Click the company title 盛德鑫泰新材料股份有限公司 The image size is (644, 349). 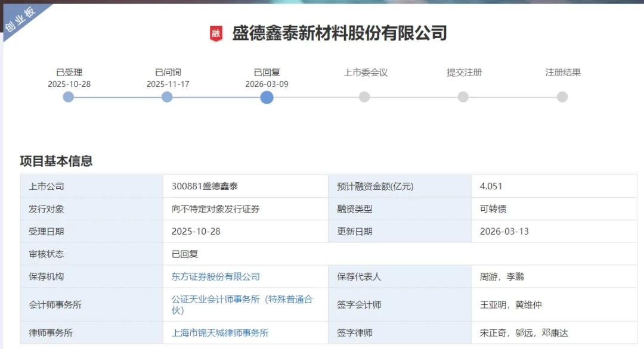point(340,33)
